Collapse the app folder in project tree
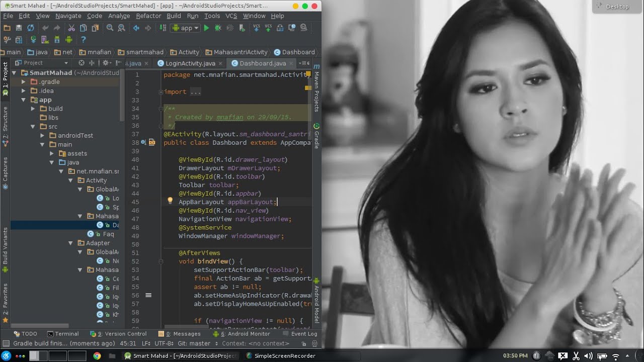644x362 pixels. pyautogui.click(x=24, y=100)
